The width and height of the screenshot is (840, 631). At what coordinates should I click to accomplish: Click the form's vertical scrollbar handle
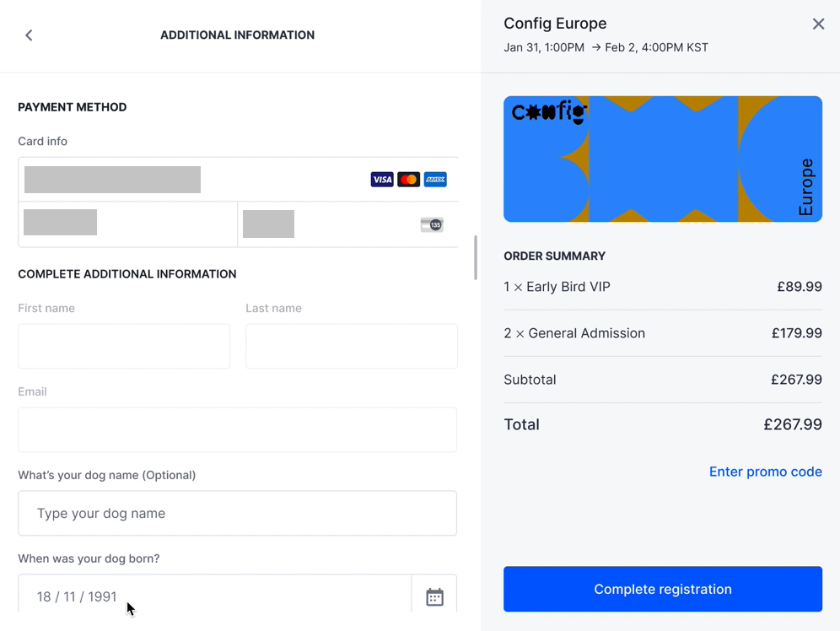475,257
